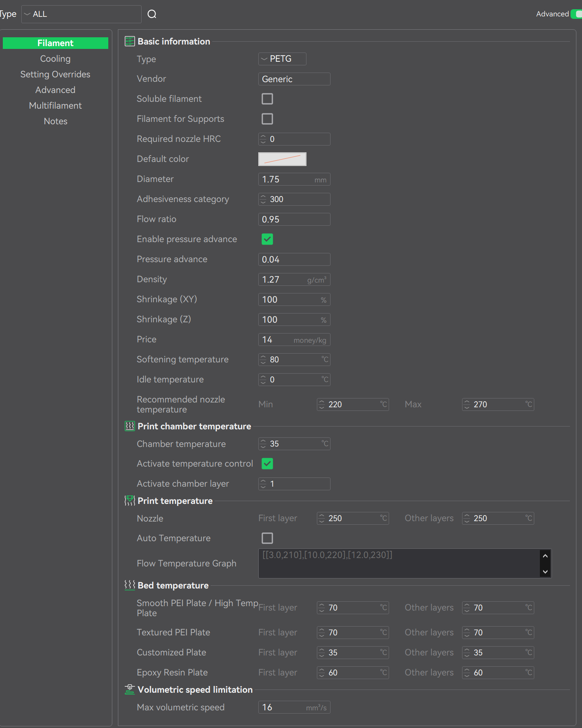
Task: Click the Chamber temperature stepper arrows
Action: 263,444
